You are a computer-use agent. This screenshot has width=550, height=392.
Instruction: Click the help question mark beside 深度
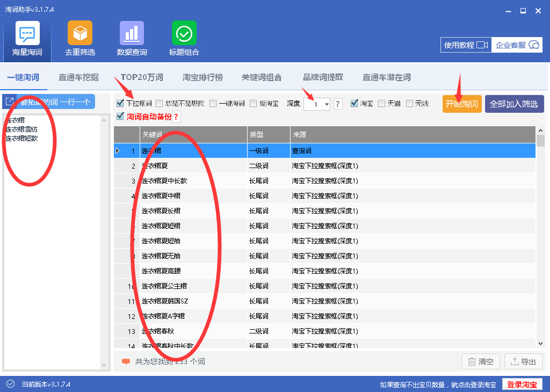coord(338,104)
